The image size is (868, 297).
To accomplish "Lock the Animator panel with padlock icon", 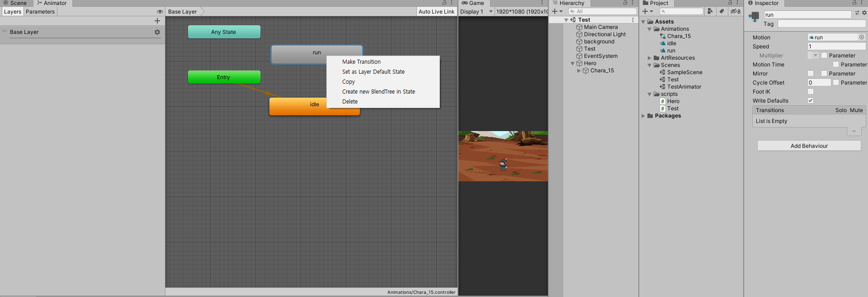I will [444, 3].
